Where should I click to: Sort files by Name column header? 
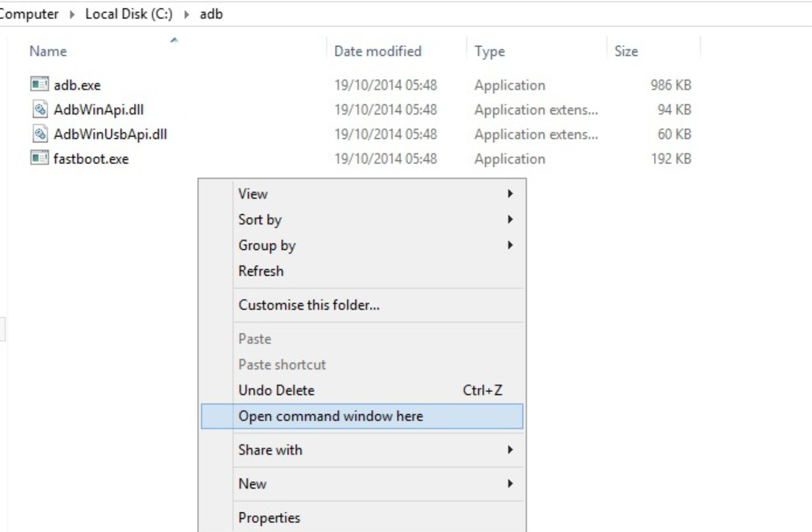point(48,51)
